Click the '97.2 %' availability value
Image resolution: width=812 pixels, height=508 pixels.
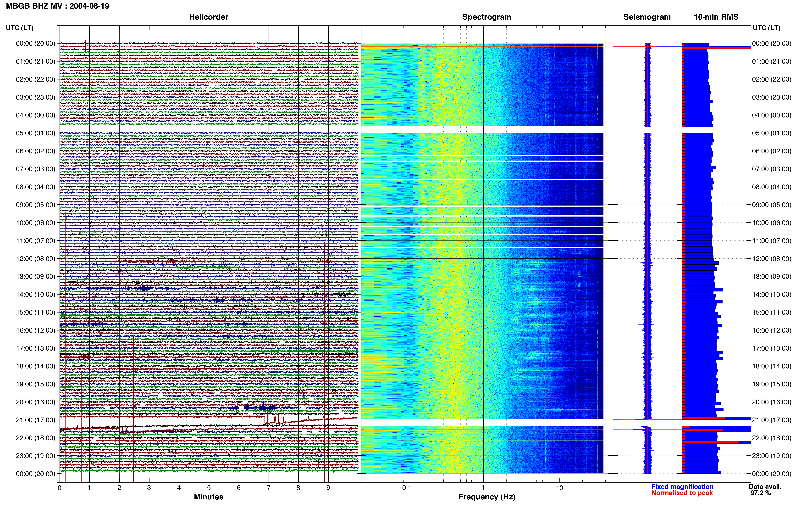pyautogui.click(x=761, y=493)
